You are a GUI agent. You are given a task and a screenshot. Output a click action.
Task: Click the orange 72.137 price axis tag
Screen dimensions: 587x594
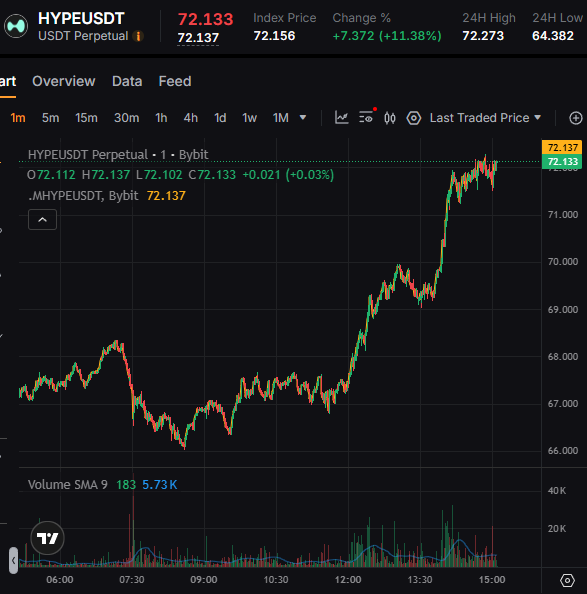tap(562, 147)
